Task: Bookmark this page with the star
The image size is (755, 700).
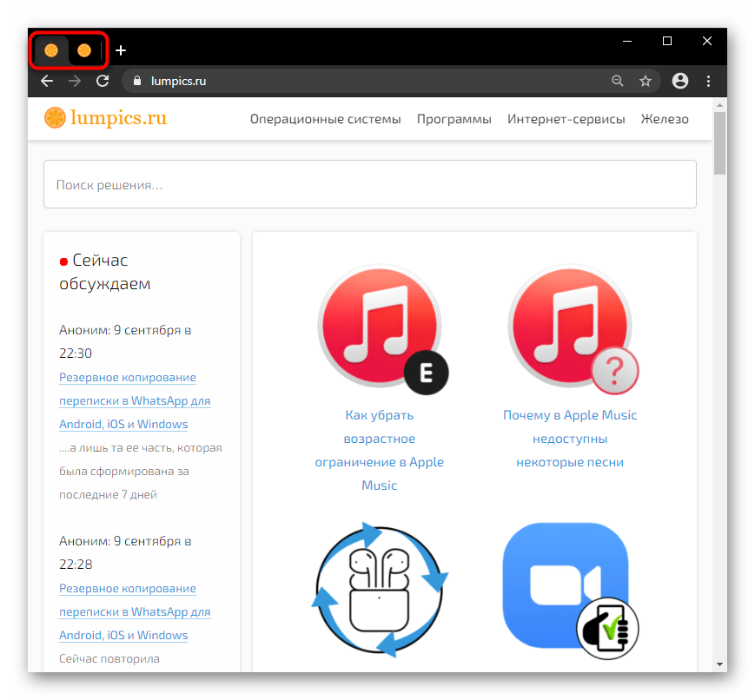Action: pyautogui.click(x=646, y=81)
